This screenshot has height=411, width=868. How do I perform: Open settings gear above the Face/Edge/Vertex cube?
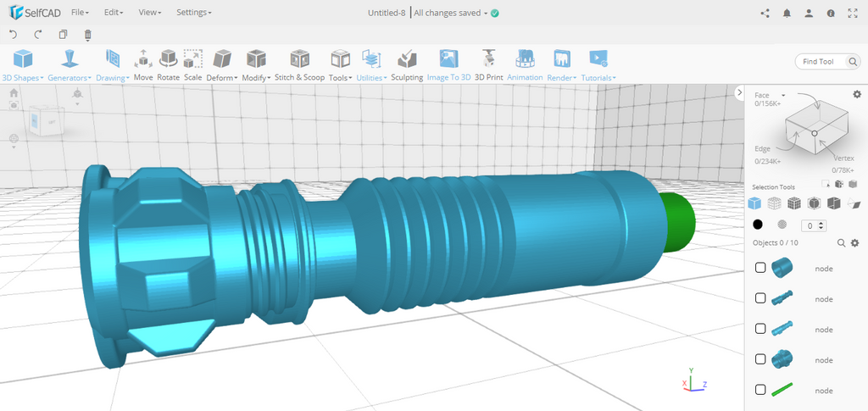tap(857, 95)
